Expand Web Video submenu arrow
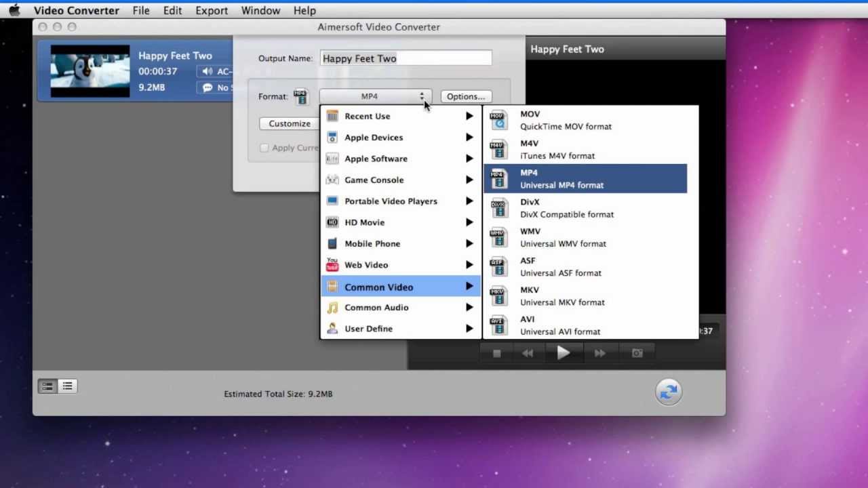The width and height of the screenshot is (868, 488). pyautogui.click(x=469, y=264)
